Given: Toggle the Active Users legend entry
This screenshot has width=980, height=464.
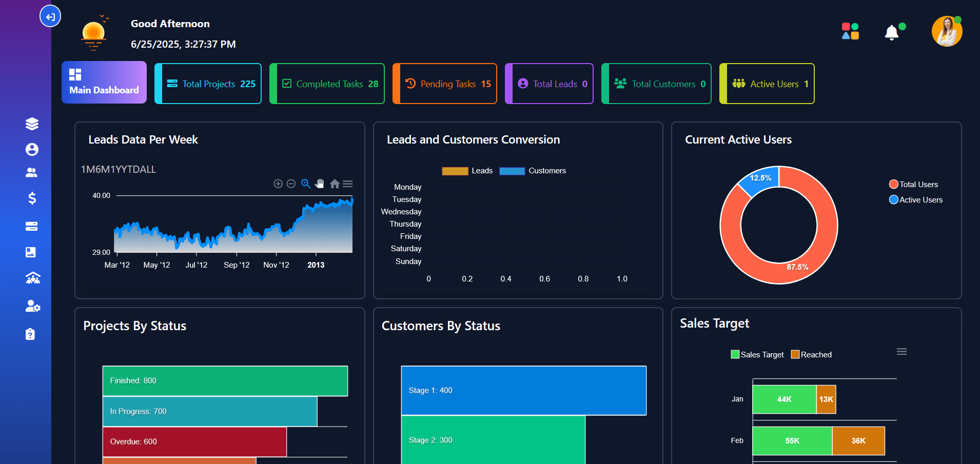Looking at the screenshot, I should coord(916,199).
